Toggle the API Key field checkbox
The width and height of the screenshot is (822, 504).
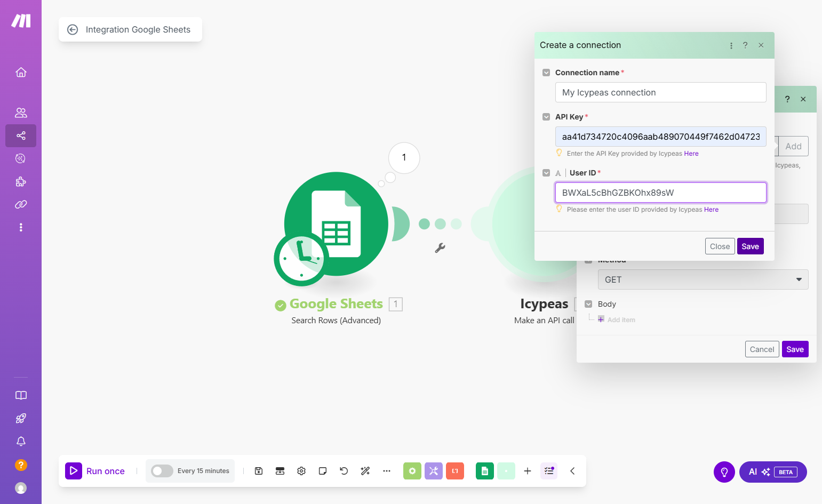pyautogui.click(x=546, y=117)
